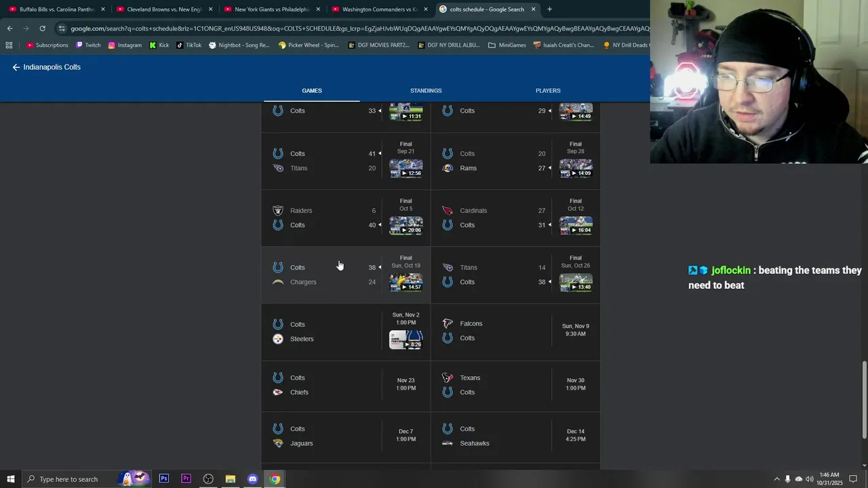Open the Twitch bookmark
868x488 pixels.
tap(88, 45)
